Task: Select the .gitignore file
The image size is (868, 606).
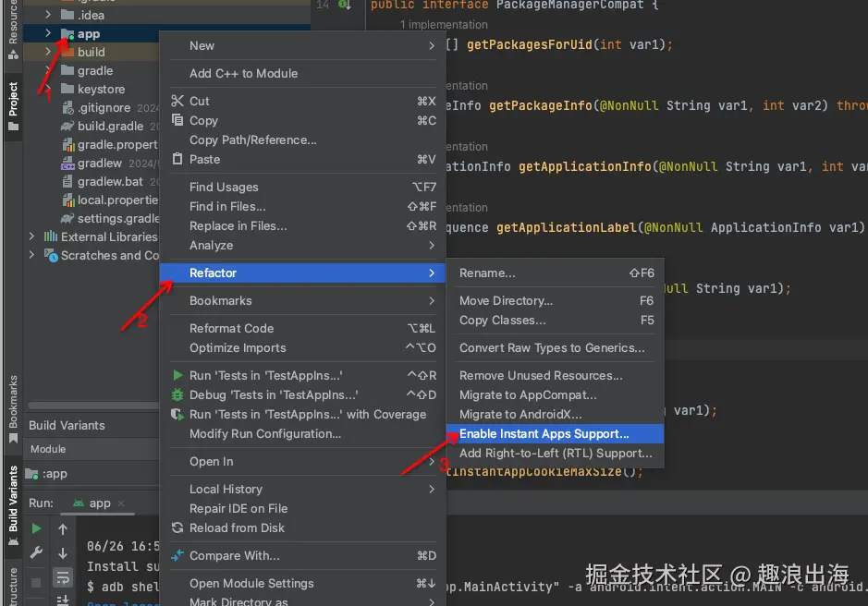Action: coord(104,107)
